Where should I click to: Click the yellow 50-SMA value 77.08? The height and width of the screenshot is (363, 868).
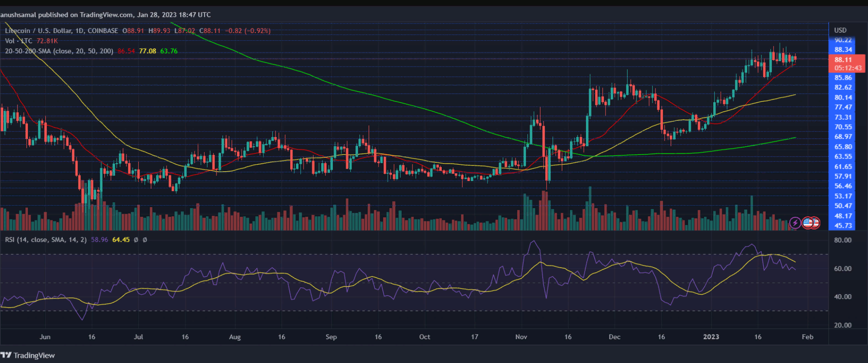[x=147, y=51]
